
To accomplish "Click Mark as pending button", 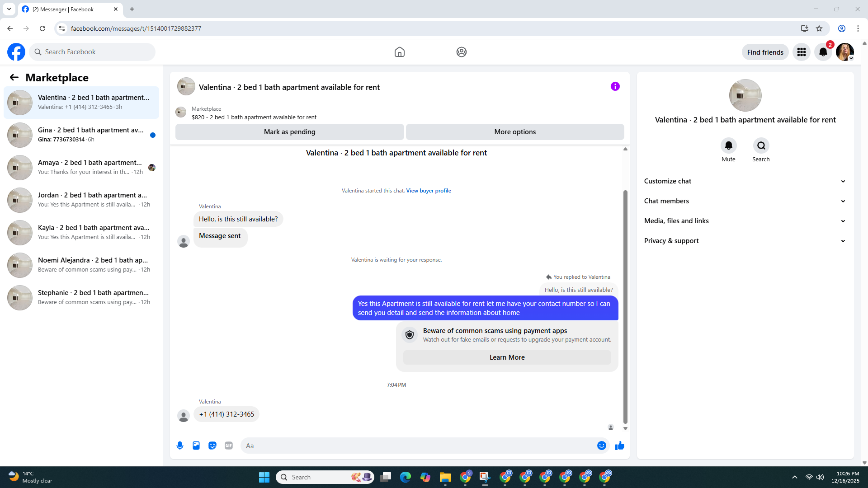I will coord(289,132).
